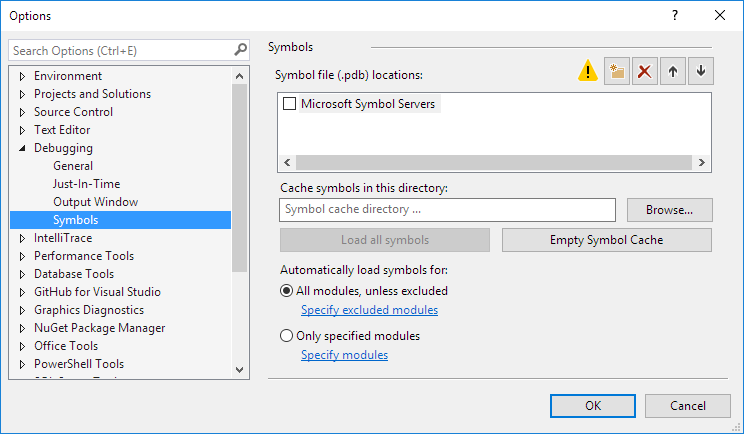The height and width of the screenshot is (434, 744).
Task: Browse for a symbol cache directory
Action: (x=669, y=210)
